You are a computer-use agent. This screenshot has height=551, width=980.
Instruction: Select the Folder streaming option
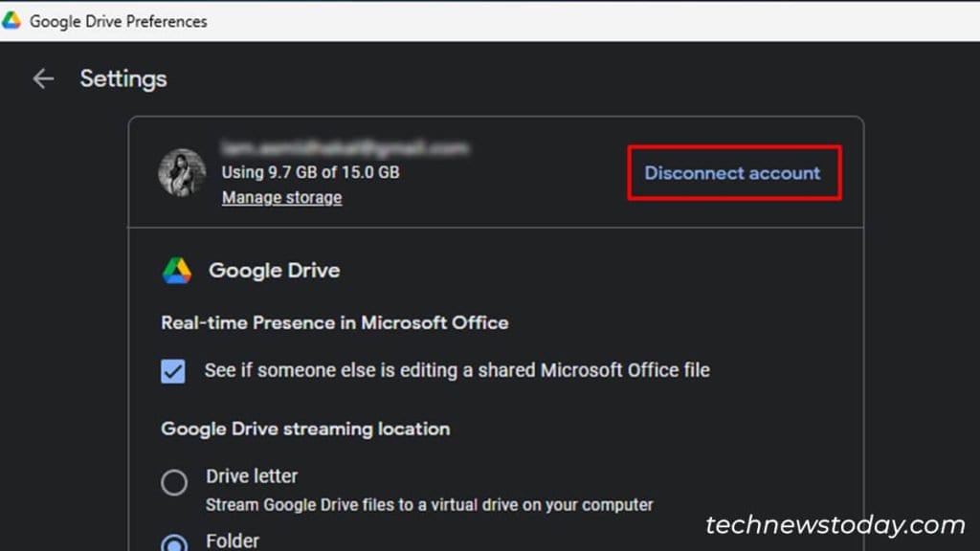[x=173, y=542]
